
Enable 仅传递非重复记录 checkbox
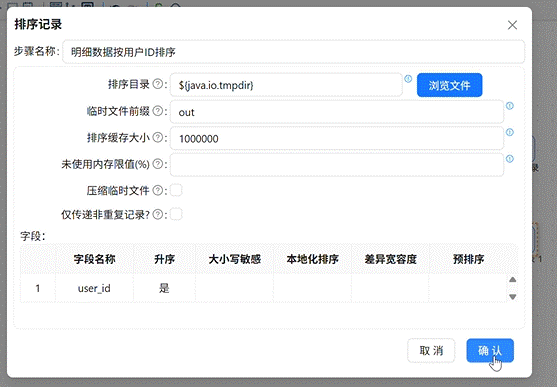[176, 214]
